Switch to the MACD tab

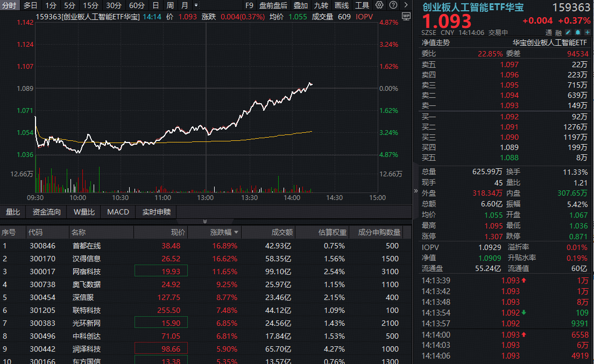point(117,212)
